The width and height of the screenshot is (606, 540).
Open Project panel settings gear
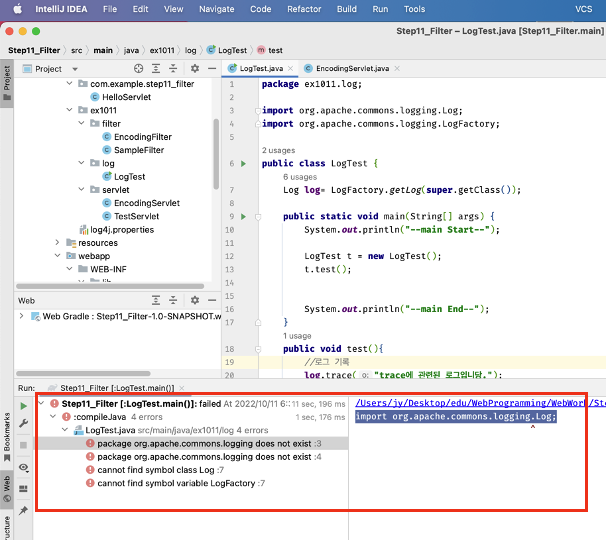pos(195,69)
